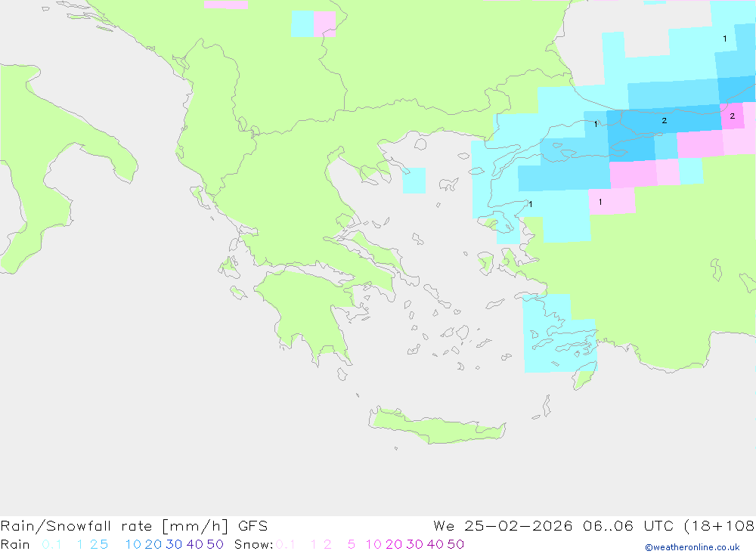Pick the Snow legend value 20

(394, 544)
